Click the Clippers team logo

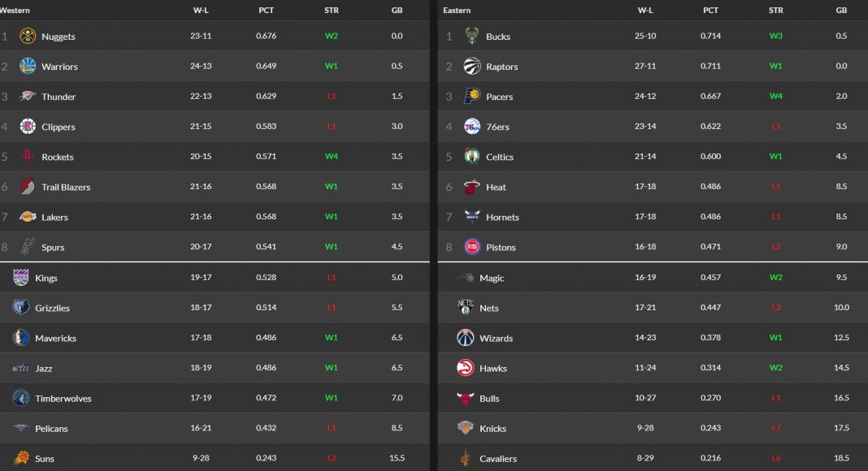coord(28,127)
